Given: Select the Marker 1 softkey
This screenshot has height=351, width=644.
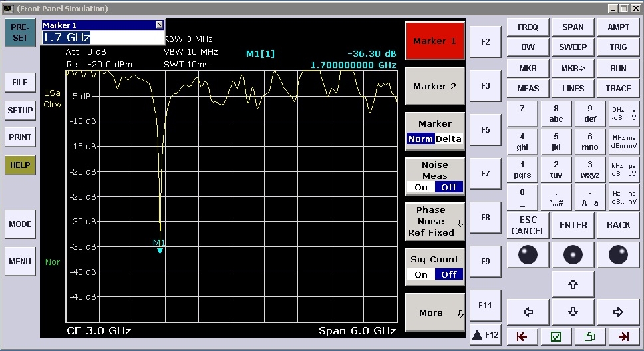Looking at the screenshot, I should 435,41.
